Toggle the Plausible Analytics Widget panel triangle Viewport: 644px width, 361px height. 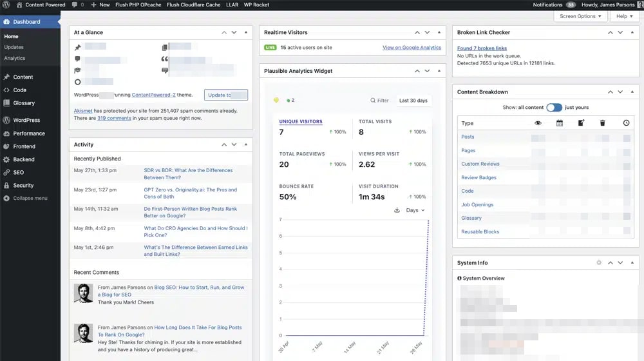point(439,71)
